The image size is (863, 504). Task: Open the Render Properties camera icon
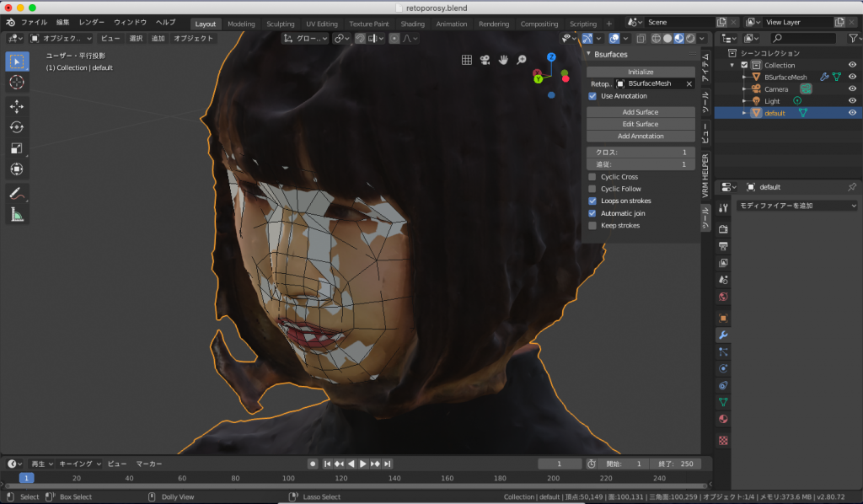[722, 228]
